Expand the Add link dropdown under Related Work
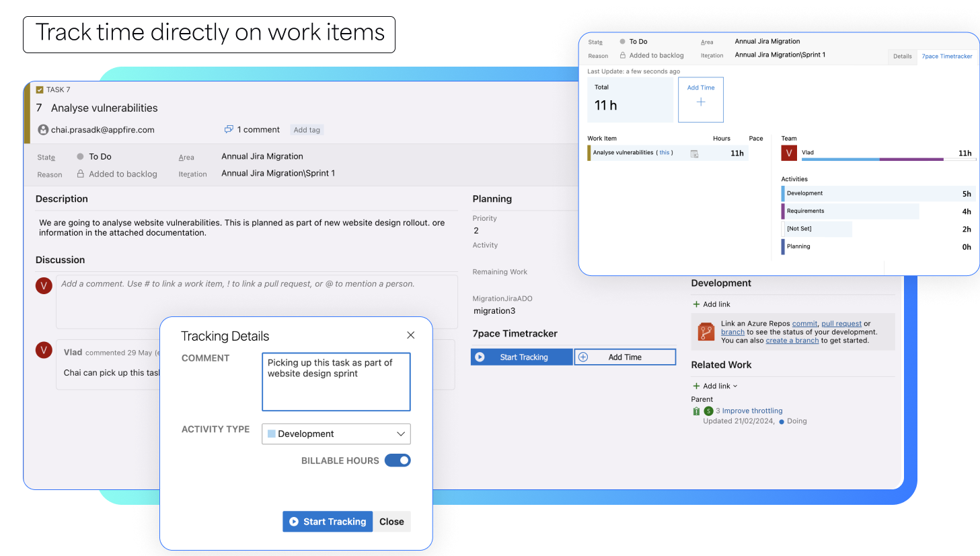The image size is (980, 556). click(714, 386)
